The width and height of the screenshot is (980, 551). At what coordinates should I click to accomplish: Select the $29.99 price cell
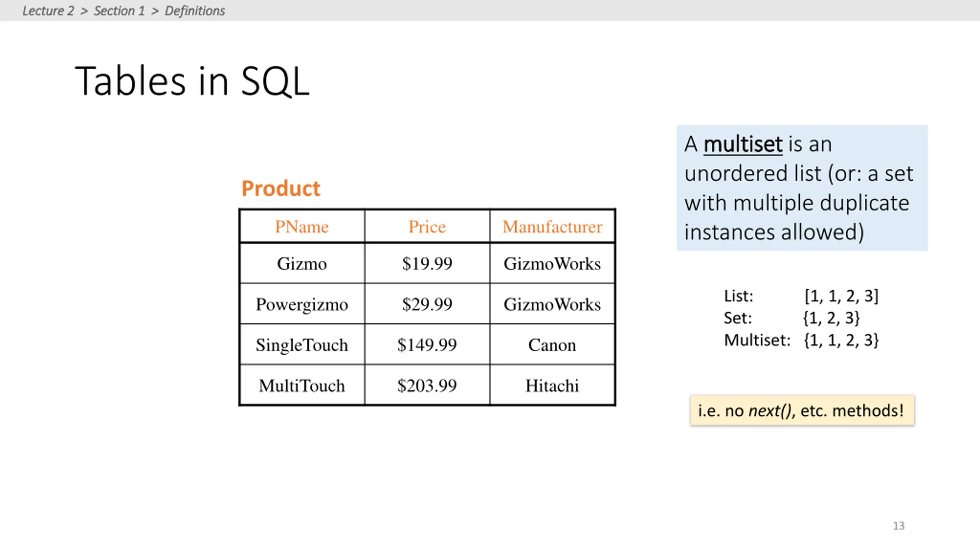tap(427, 304)
